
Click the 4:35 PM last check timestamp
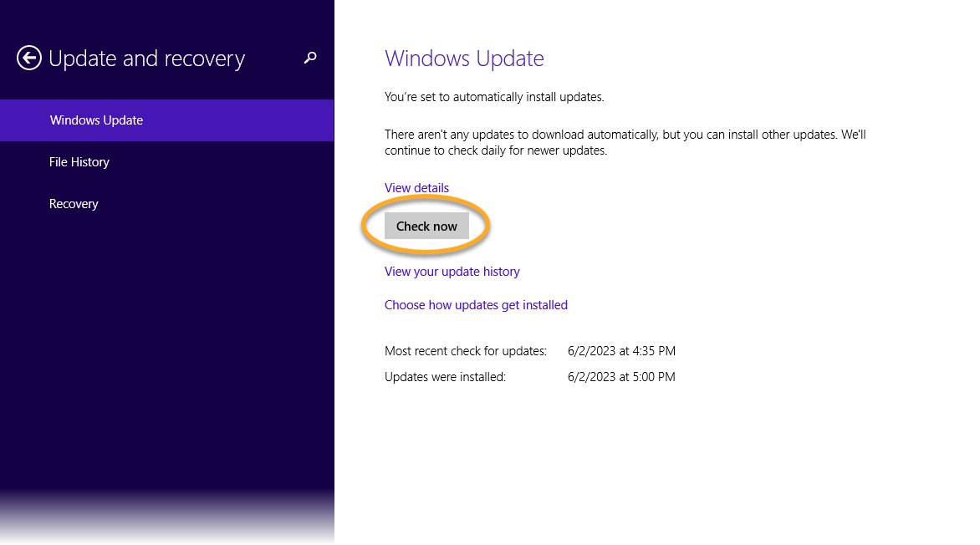click(x=621, y=351)
